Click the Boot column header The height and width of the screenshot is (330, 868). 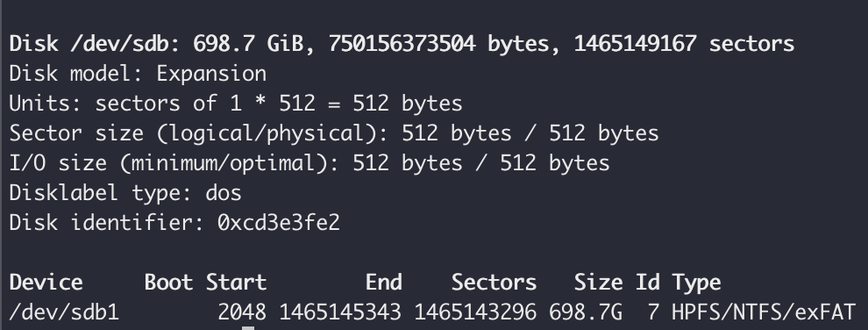click(168, 283)
